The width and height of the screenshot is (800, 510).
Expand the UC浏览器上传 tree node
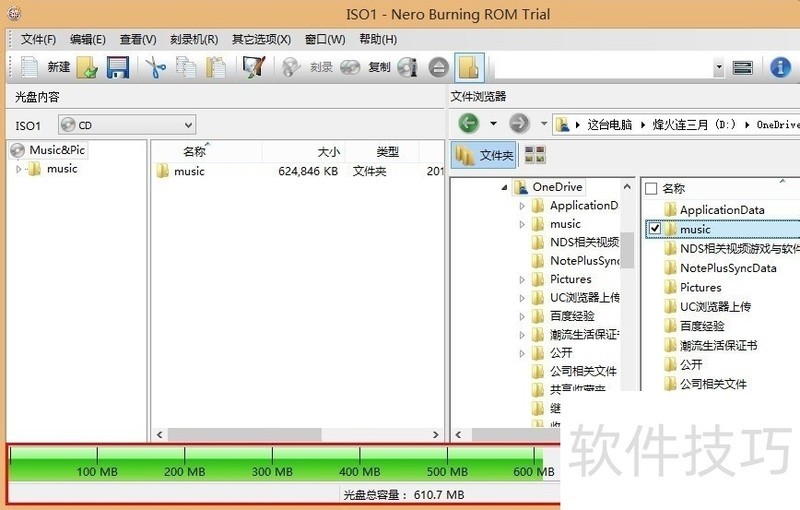click(x=521, y=298)
